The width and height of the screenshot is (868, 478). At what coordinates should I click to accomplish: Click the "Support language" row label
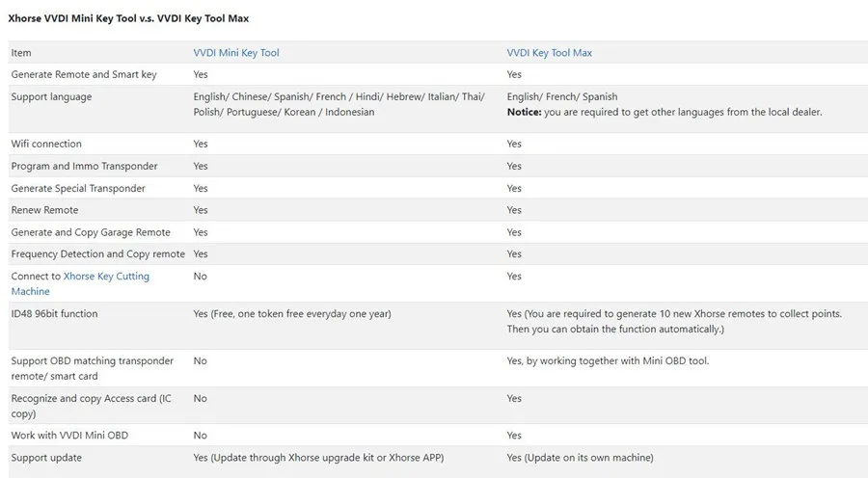click(x=51, y=96)
